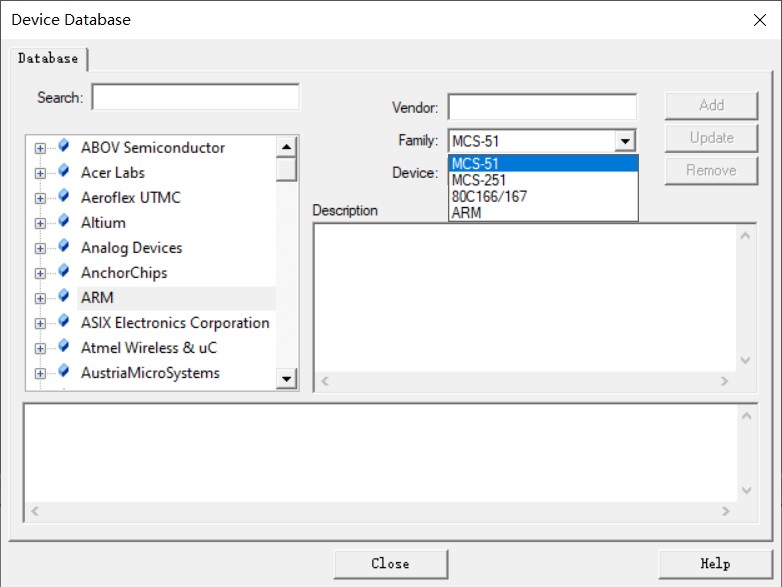Select Atmel Wireless & uC in tree
The width and height of the screenshot is (782, 587).
[x=149, y=348]
